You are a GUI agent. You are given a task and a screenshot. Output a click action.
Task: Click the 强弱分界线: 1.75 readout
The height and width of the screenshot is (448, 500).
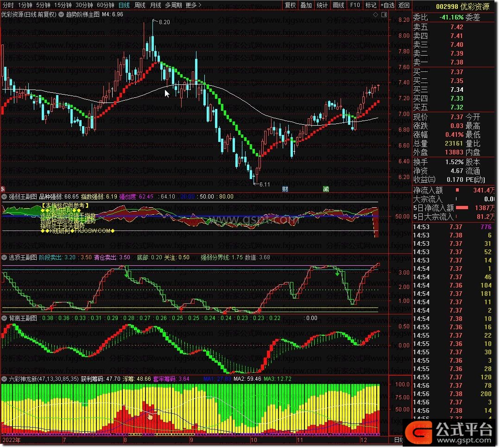coord(222,257)
